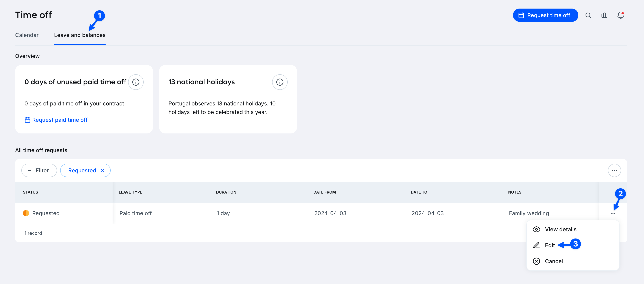Click info icon on unused paid time off card
Image resolution: width=644 pixels, height=284 pixels.
(x=136, y=82)
